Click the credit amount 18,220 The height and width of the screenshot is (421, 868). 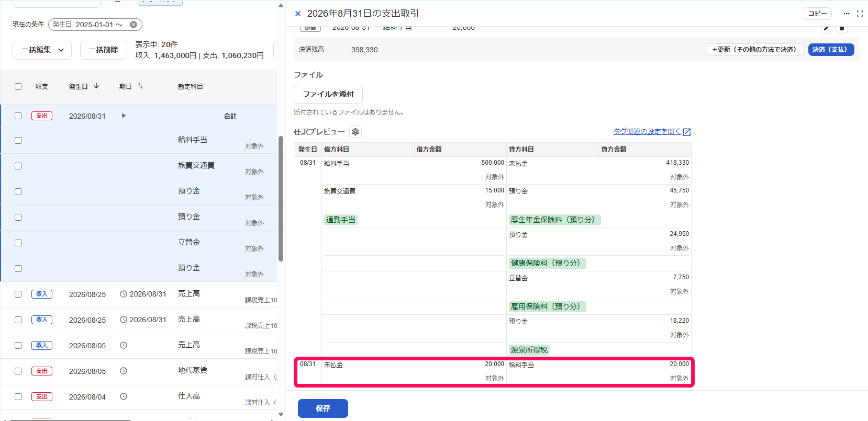click(680, 321)
